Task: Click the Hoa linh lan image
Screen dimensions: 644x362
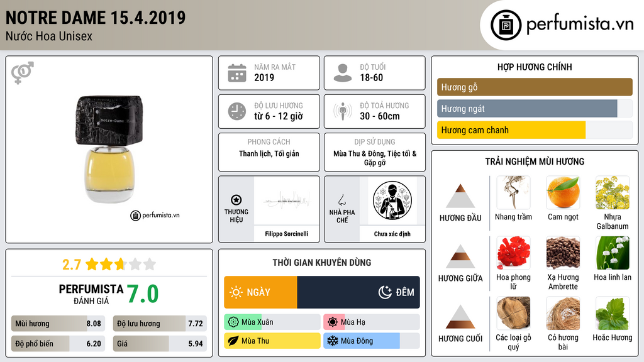Action: pos(613,253)
